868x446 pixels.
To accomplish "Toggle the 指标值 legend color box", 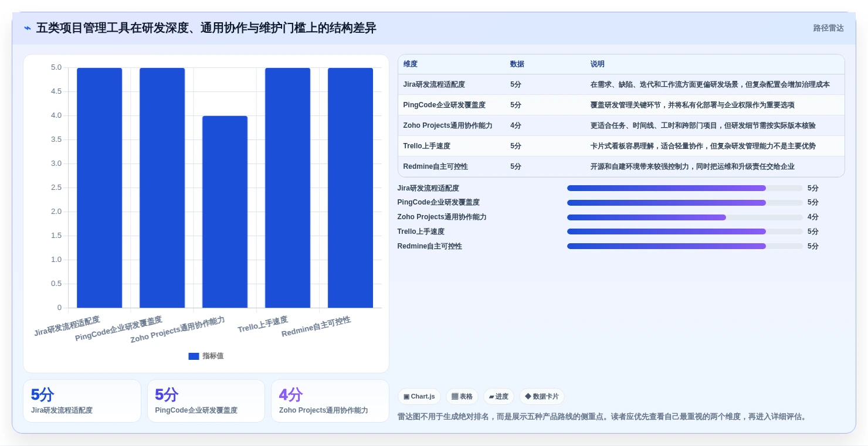I will [x=194, y=356].
